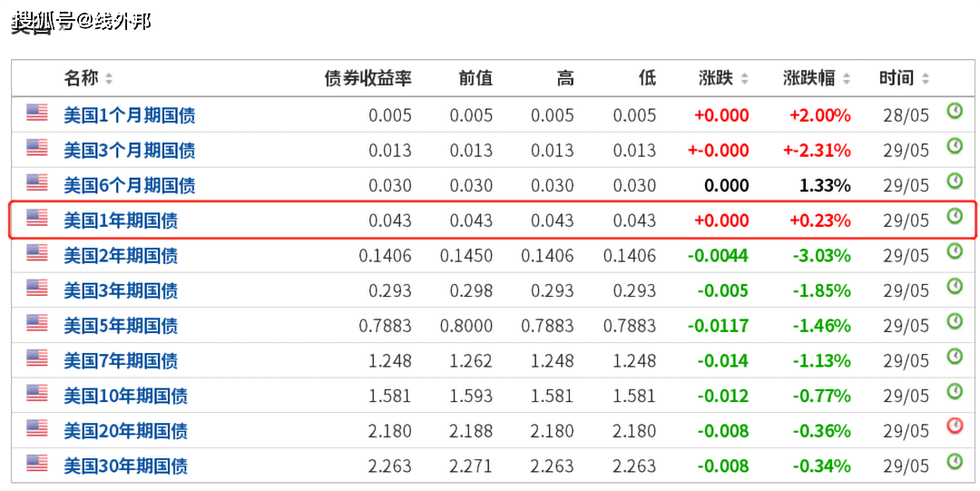Click the 美国3年期国债 yield value 0.293

(x=389, y=290)
